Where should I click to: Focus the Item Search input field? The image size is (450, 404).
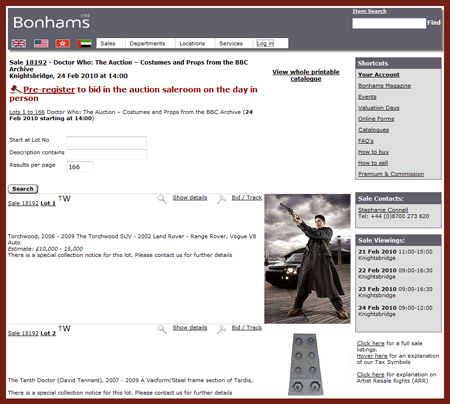pos(389,23)
